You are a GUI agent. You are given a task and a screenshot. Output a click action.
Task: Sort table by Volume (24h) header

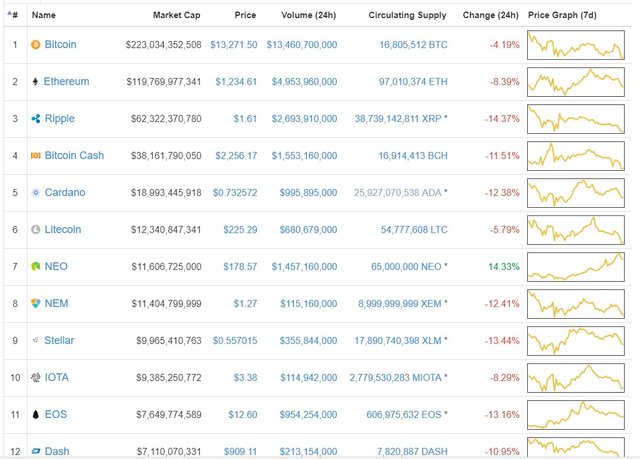(x=304, y=15)
